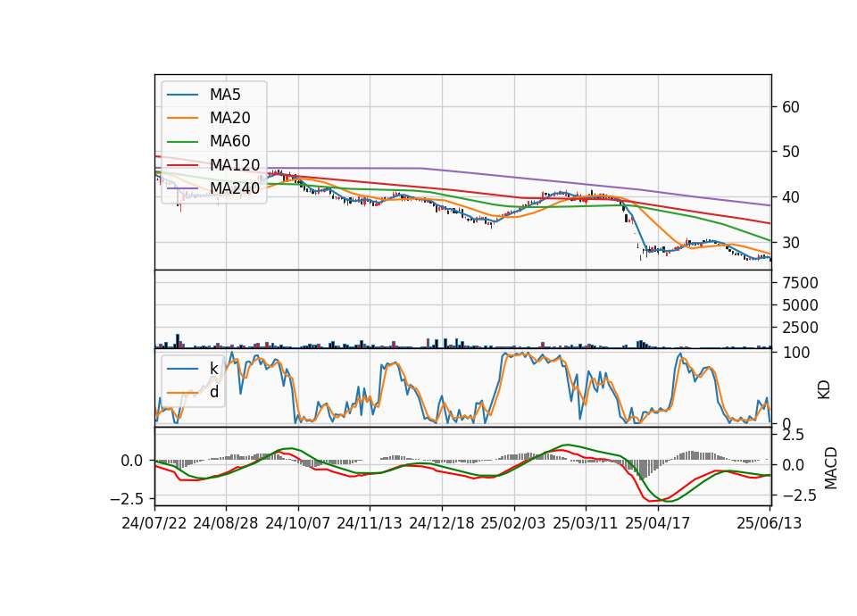This screenshot has width=857, height=616.
Task: Click the right MACD axis value 2.5
Action: [793, 436]
